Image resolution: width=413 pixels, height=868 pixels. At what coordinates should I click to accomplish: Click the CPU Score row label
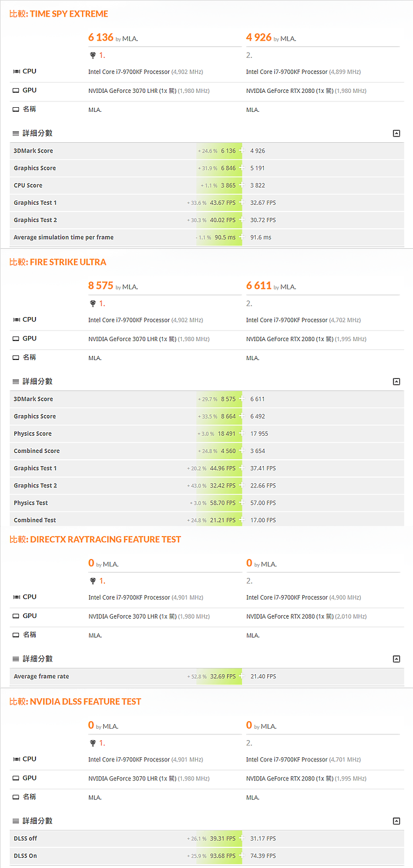(28, 186)
